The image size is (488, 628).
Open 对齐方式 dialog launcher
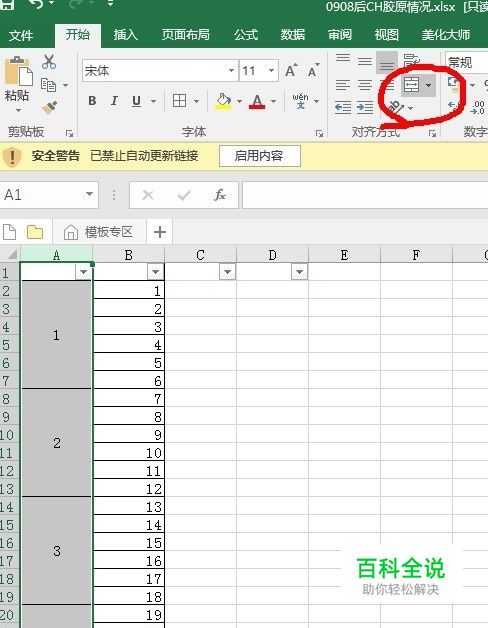(432, 134)
